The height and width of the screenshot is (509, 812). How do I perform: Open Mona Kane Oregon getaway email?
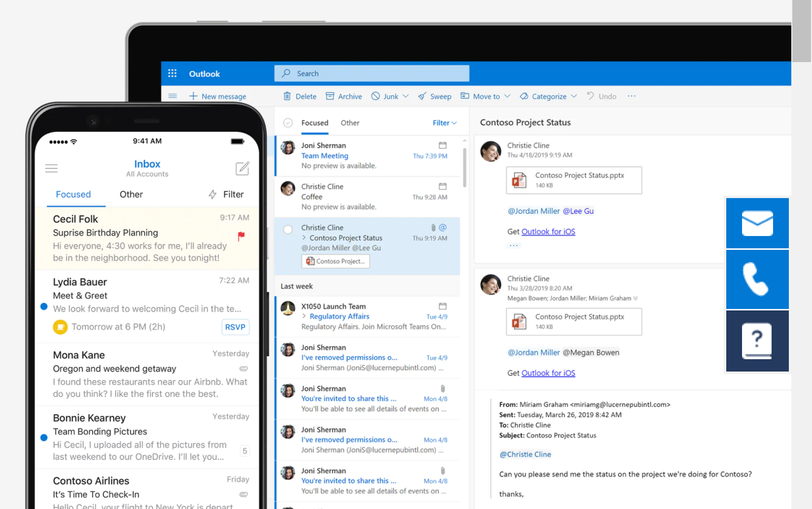click(x=147, y=374)
